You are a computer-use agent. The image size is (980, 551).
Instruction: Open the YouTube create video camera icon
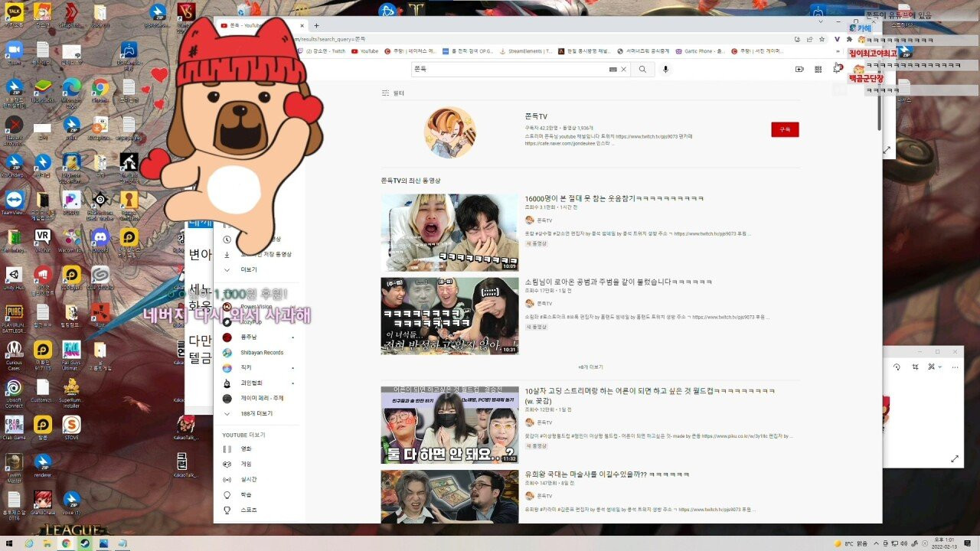[x=799, y=69]
